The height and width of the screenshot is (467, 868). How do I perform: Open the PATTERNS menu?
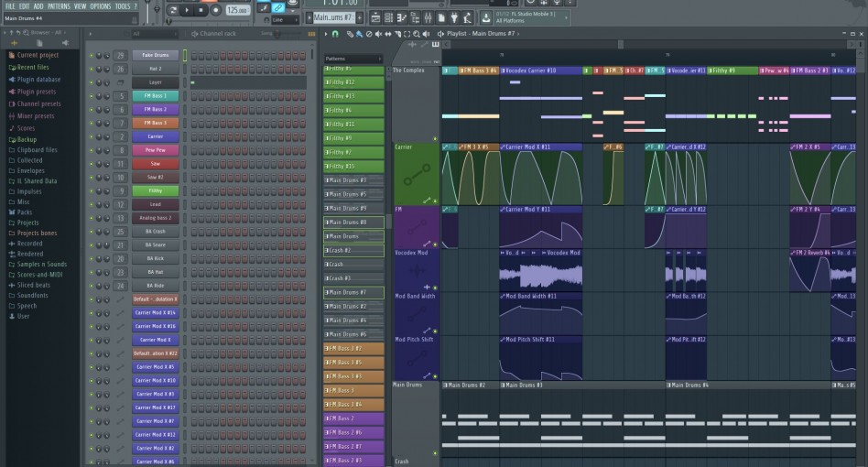[59, 6]
